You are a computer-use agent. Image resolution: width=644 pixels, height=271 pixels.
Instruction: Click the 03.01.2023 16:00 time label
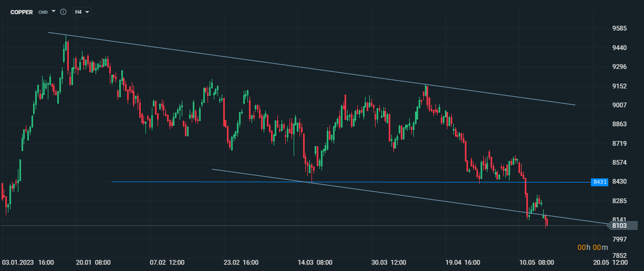point(28,262)
